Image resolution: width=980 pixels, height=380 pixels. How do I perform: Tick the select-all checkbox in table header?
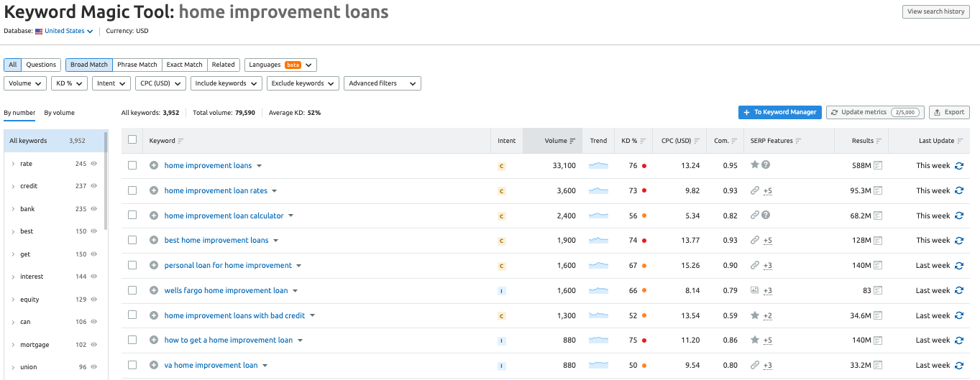[x=132, y=140]
